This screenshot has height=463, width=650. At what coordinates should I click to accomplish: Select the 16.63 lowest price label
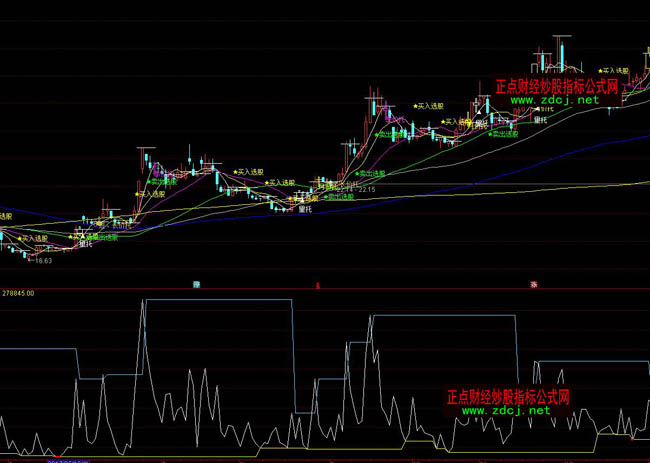point(42,261)
